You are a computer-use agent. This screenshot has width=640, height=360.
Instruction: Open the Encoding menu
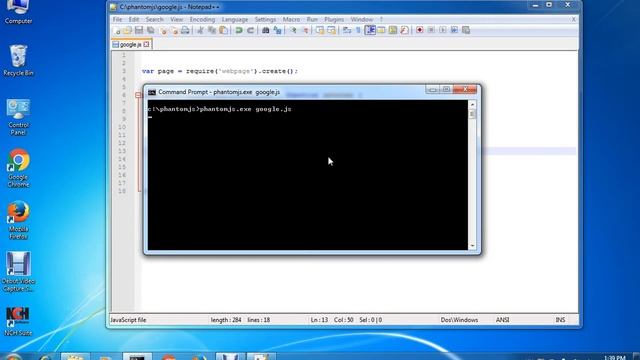tap(202, 20)
